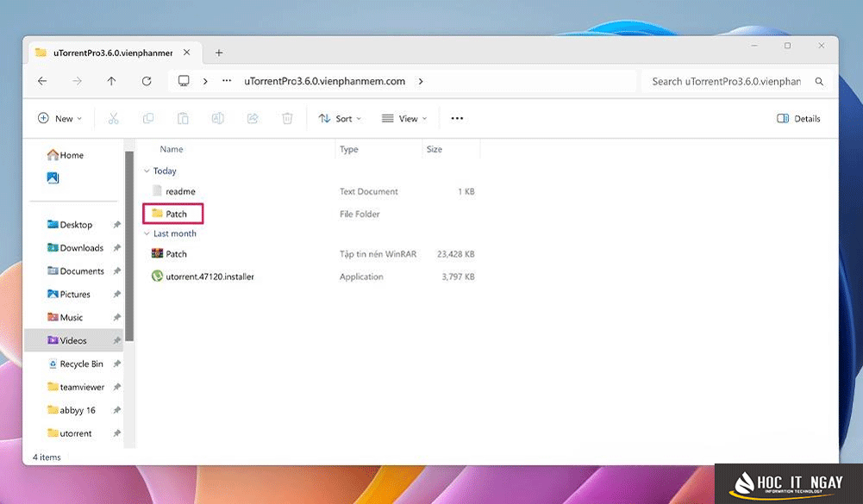This screenshot has height=504, width=863.
Task: Open utorrent folder in sidebar
Action: pyautogui.click(x=69, y=433)
